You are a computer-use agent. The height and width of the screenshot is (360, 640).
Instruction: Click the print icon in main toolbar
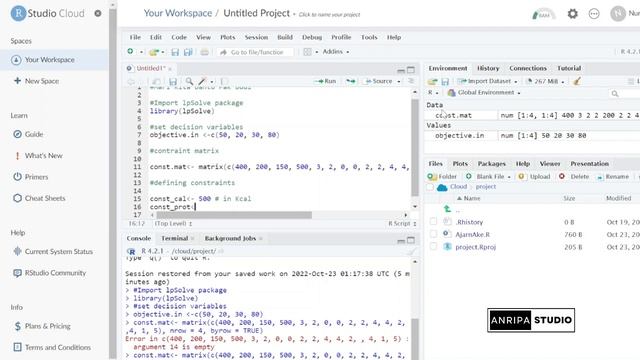[204, 52]
